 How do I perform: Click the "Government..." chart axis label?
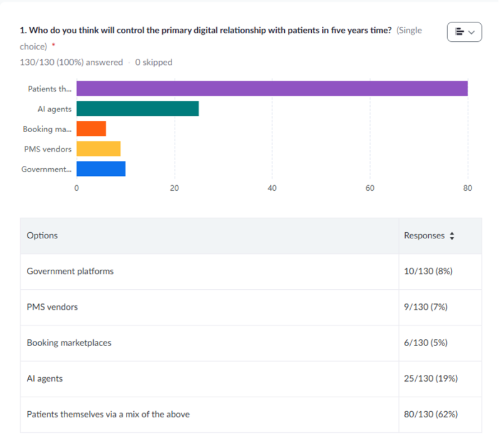pos(46,169)
